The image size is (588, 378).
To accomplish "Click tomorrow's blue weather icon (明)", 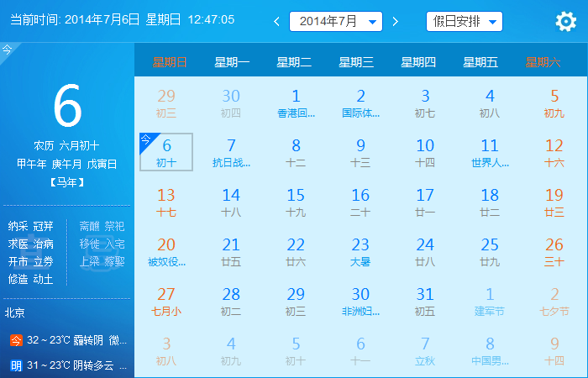I will pos(16,365).
